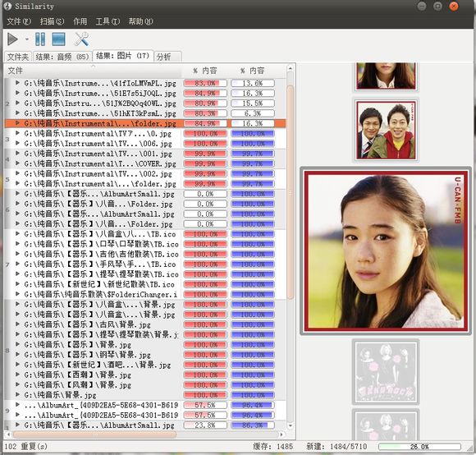
Task: Pause the scan using the pause icon
Action: 40,39
